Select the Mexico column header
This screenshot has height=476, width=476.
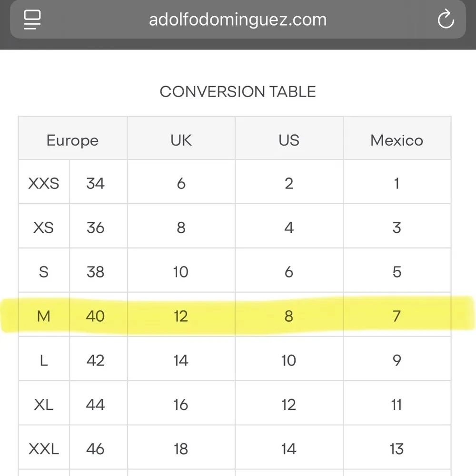[x=397, y=140]
